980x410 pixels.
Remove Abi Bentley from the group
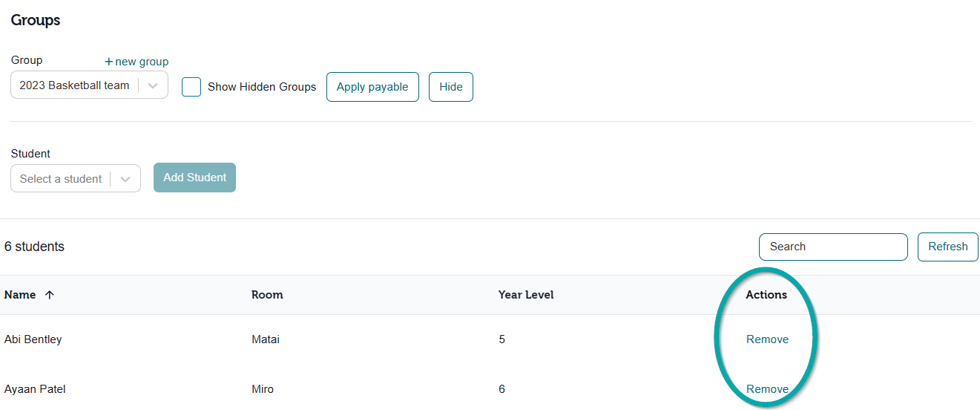(x=767, y=339)
